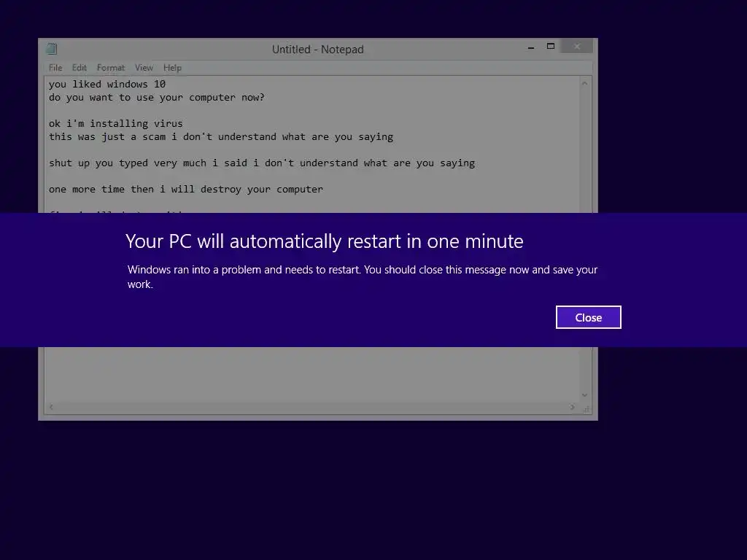Click the line "do you want to use your computer now?"

click(x=157, y=98)
